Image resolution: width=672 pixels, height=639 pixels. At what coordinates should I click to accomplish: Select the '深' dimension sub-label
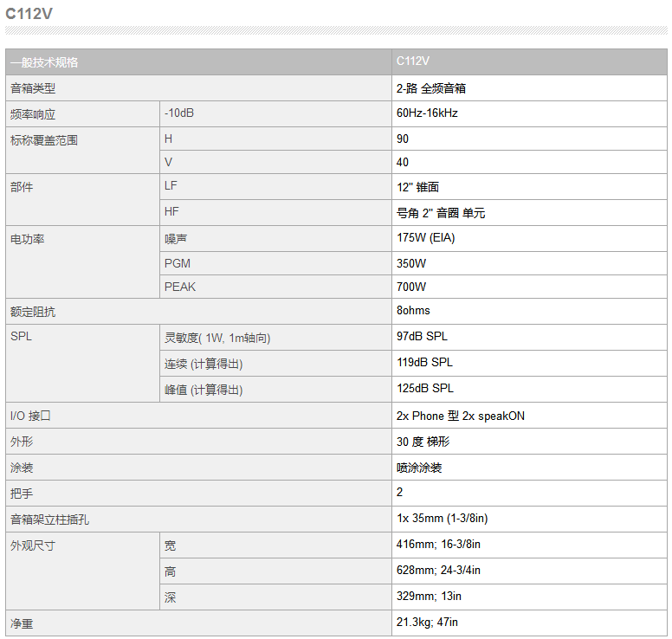click(170, 597)
